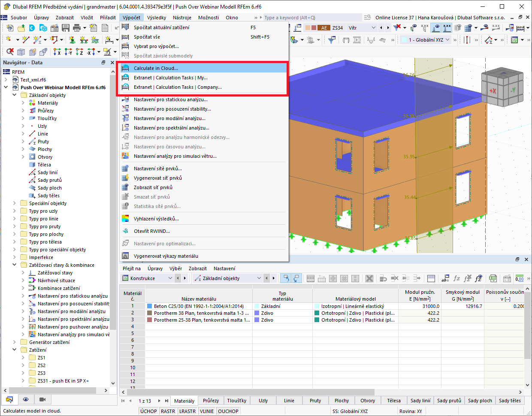Toggle load values x.xx display button
Screen dimensions: 532x416
click(x=447, y=28)
